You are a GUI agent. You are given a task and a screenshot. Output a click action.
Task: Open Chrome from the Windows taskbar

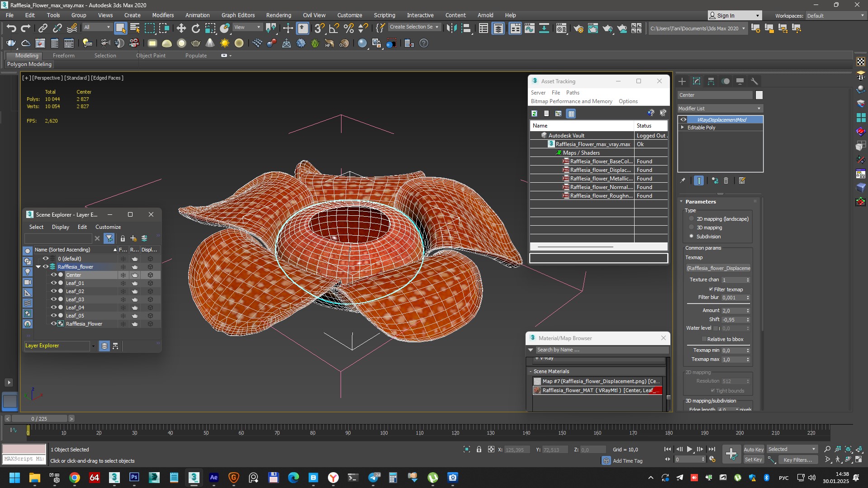point(75,478)
